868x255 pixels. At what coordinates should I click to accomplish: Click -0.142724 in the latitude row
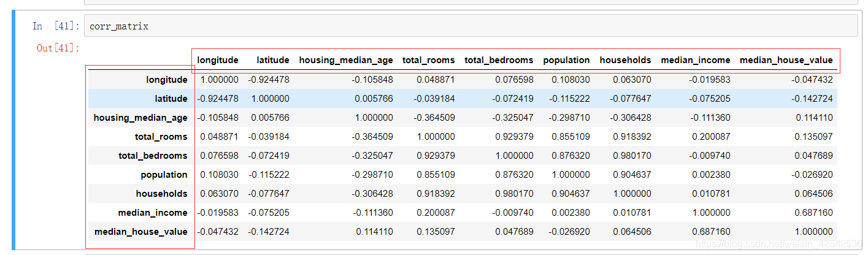[x=812, y=99]
